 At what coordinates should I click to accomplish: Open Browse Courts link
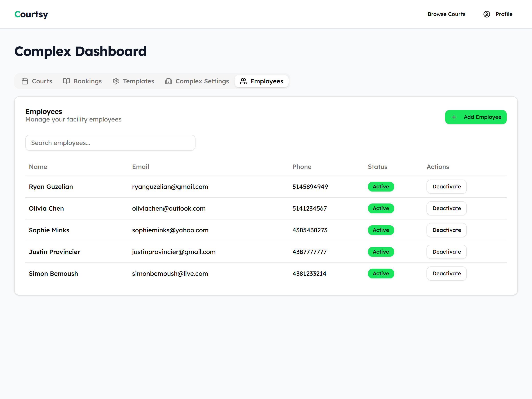(446, 14)
